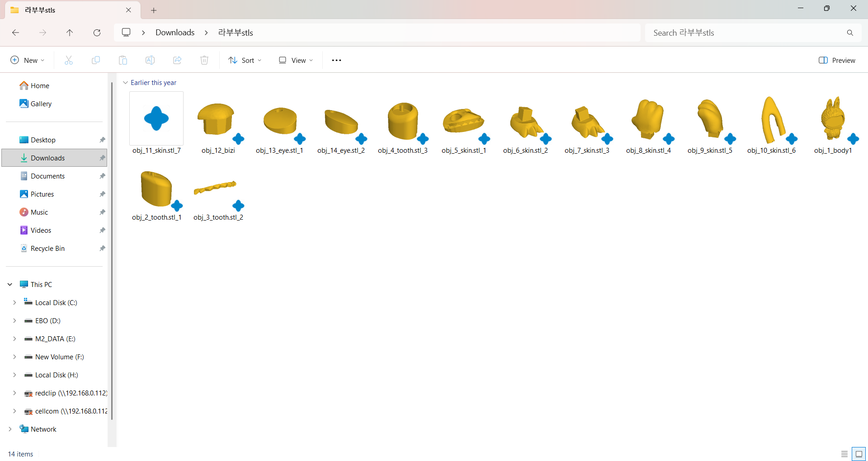868x461 pixels.
Task: Click the Rename icon in toolbar
Action: 150,60
